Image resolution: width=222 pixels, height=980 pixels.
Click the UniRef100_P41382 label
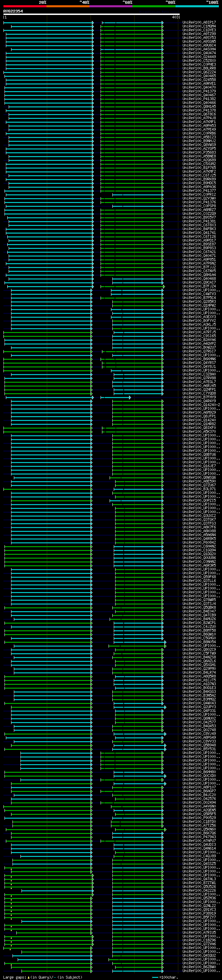199,99
